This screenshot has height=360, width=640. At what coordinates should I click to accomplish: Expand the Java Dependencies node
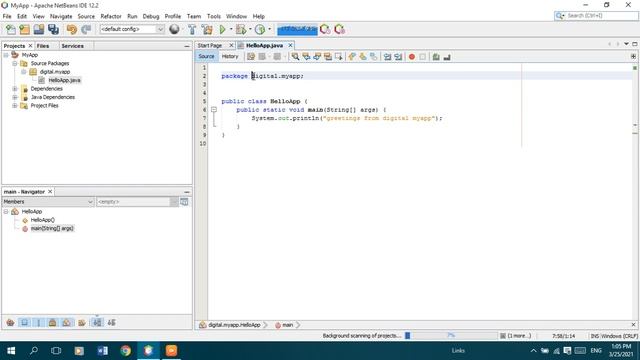click(x=15, y=97)
